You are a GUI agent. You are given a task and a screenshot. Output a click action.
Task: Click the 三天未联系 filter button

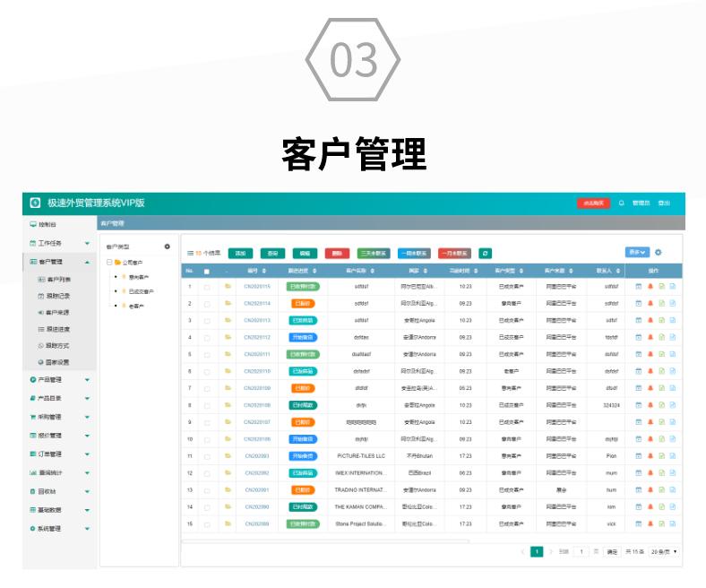point(374,254)
